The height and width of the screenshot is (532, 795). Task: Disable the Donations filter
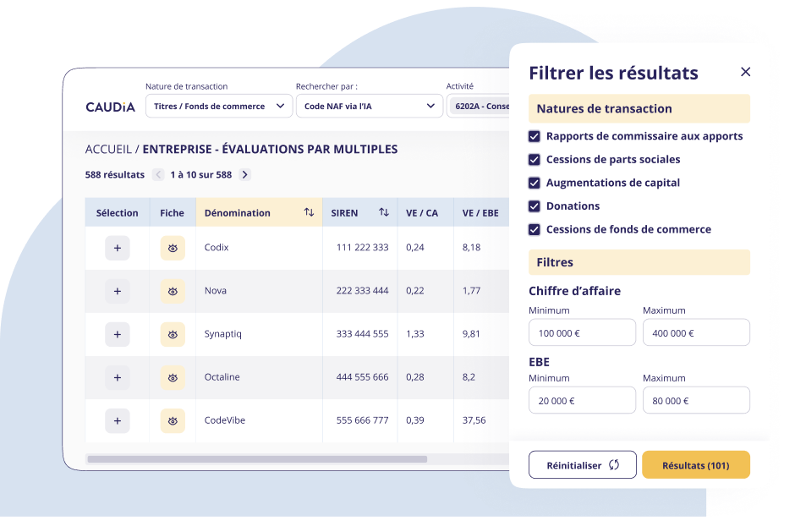tap(535, 206)
